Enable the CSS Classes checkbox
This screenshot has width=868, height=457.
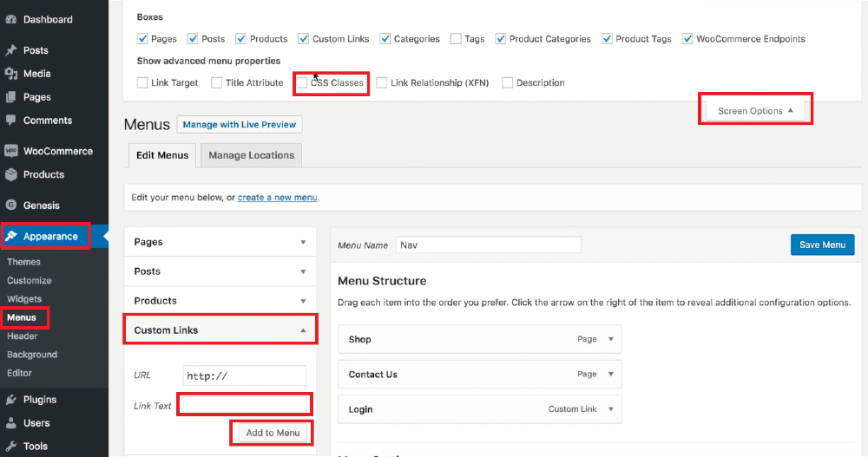pyautogui.click(x=302, y=83)
